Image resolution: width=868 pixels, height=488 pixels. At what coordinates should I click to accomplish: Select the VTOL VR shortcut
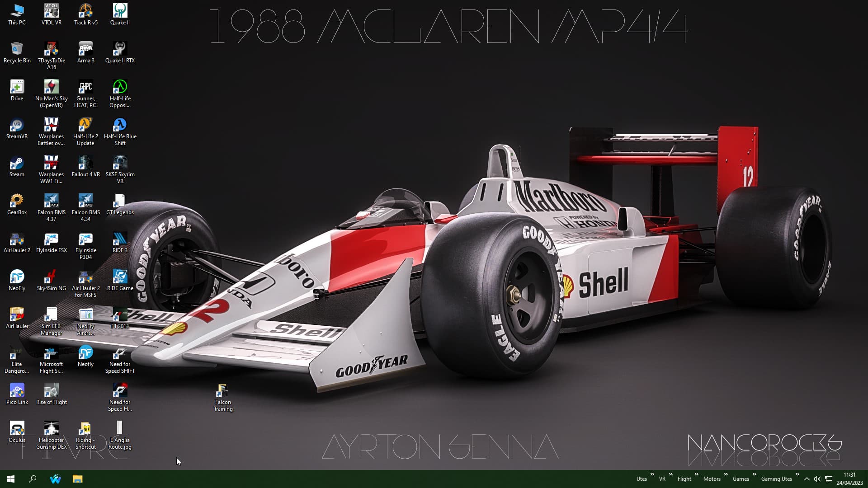click(x=51, y=11)
